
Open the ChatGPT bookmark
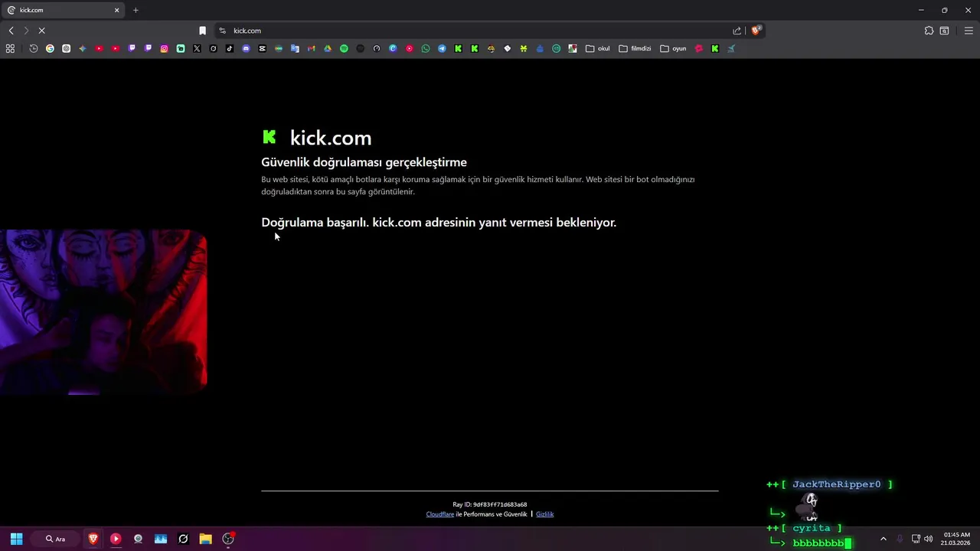[x=67, y=48]
